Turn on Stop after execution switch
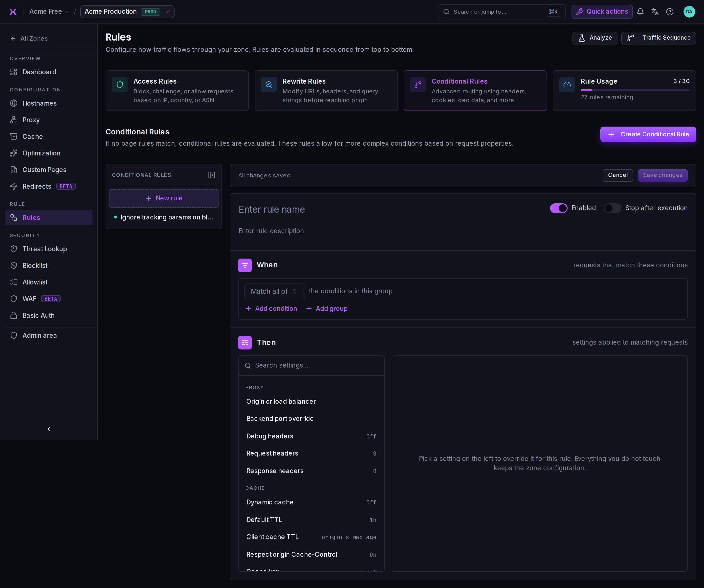This screenshot has height=588, width=704. pos(612,208)
